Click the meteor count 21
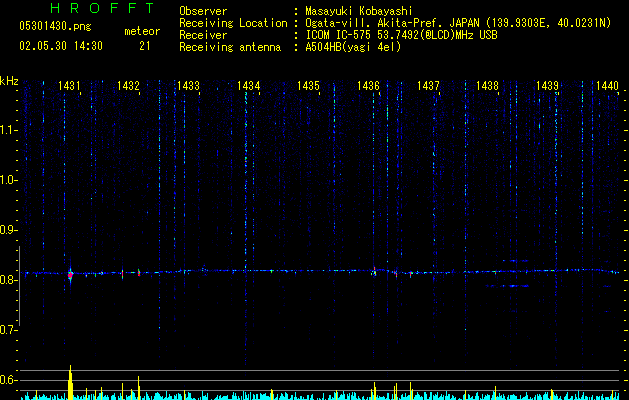 click(144, 46)
